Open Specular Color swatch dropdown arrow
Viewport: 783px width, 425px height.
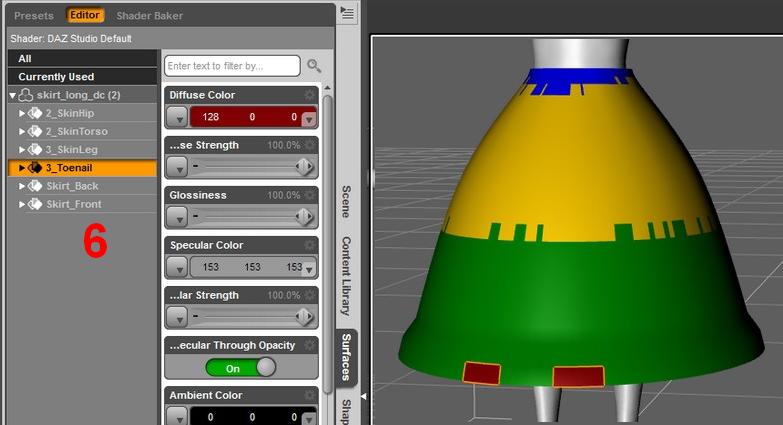(x=310, y=270)
